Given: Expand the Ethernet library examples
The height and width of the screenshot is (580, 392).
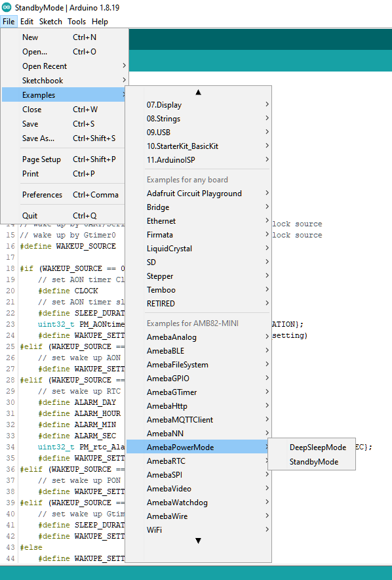Looking at the screenshot, I should (199, 221).
